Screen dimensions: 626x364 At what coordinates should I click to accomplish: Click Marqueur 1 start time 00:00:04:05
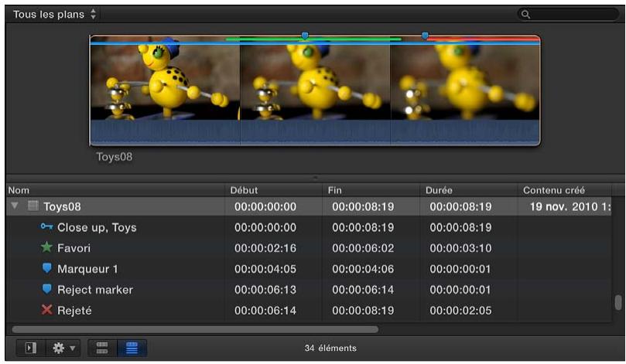point(265,269)
